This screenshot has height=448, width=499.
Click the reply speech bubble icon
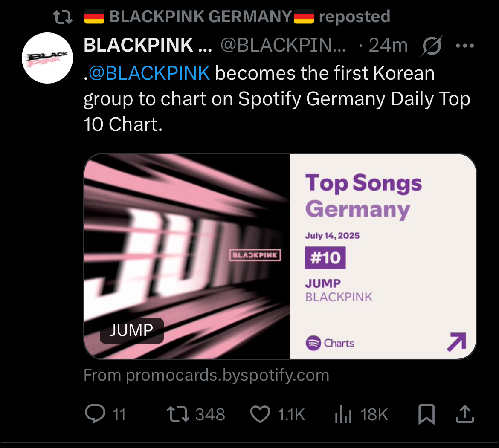point(95,414)
